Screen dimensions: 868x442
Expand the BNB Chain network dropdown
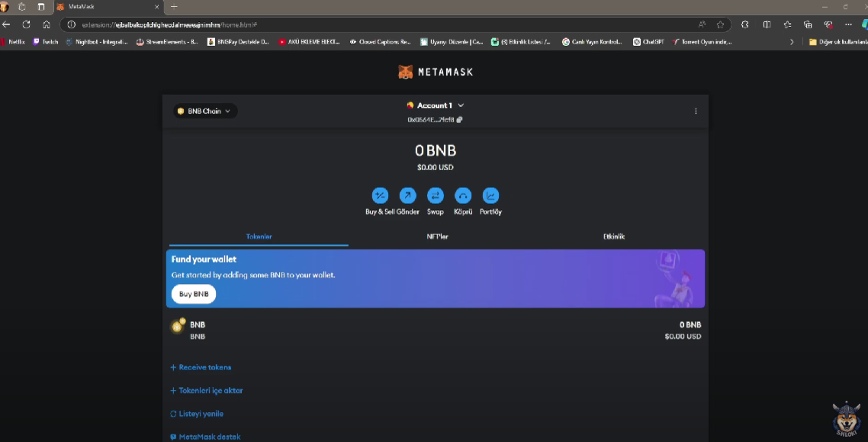click(204, 111)
